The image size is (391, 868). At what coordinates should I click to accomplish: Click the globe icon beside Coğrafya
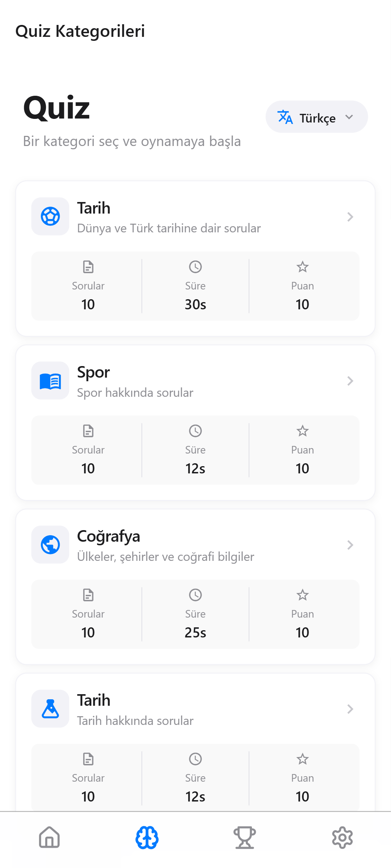pyautogui.click(x=50, y=545)
